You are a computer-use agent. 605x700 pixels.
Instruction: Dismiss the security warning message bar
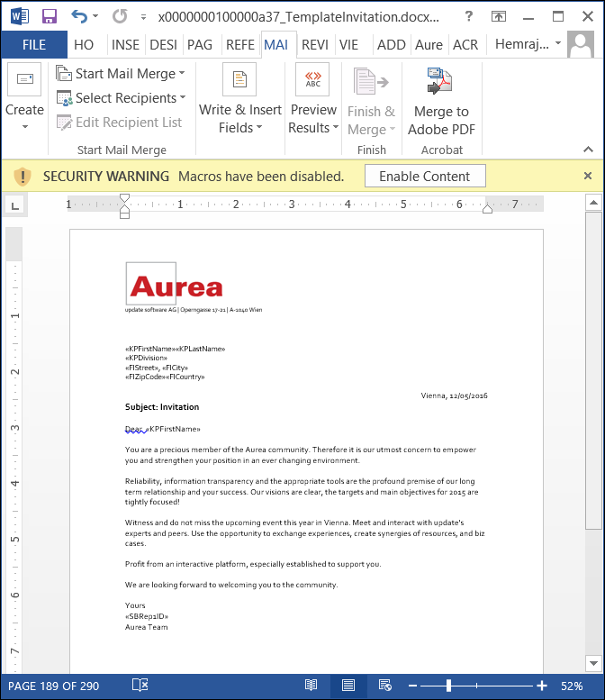(588, 176)
